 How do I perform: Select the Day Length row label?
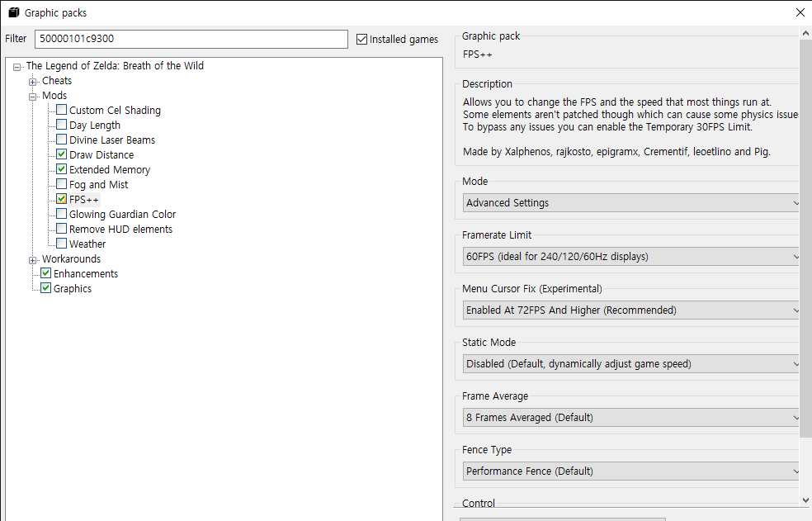(x=95, y=126)
